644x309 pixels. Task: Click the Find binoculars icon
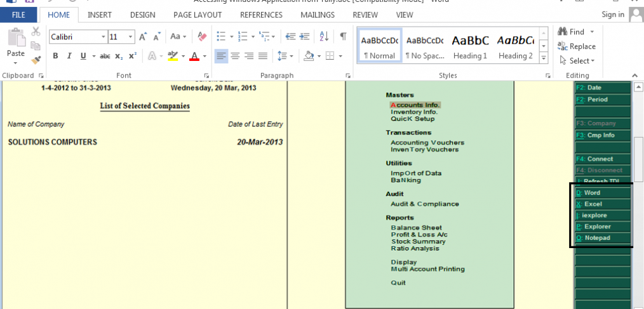[562, 32]
